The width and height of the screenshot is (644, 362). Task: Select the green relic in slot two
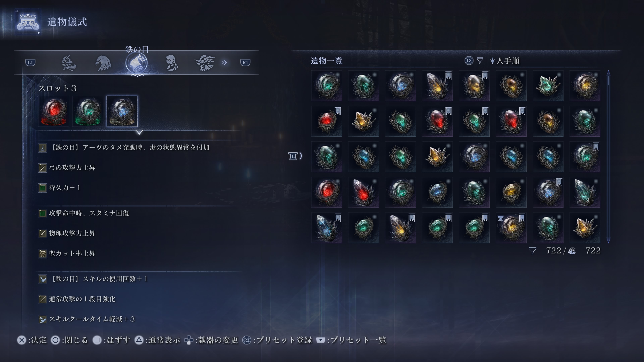coord(88,111)
